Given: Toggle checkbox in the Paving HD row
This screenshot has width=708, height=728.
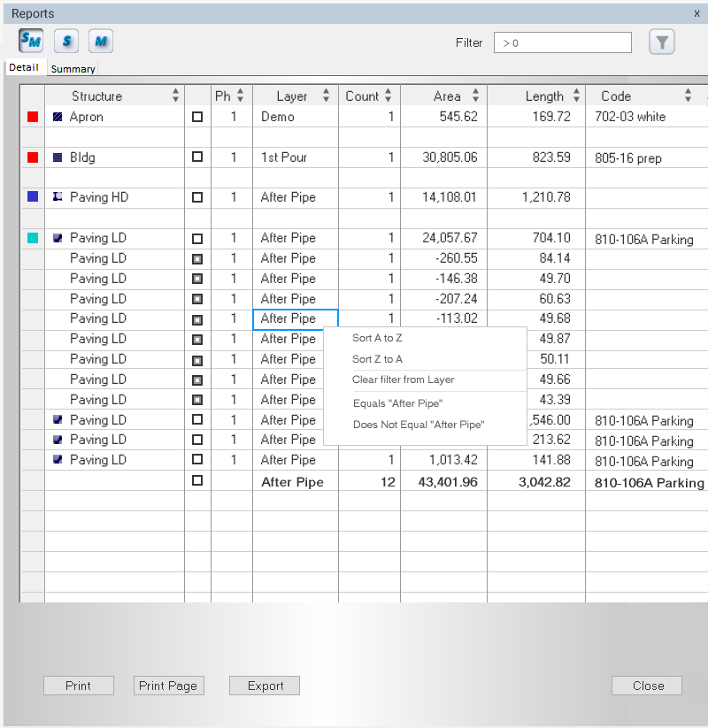Looking at the screenshot, I should tap(197, 197).
